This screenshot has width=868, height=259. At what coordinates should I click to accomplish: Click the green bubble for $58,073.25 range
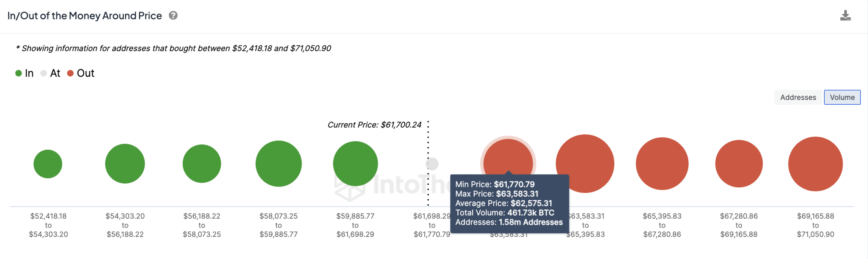(278, 164)
